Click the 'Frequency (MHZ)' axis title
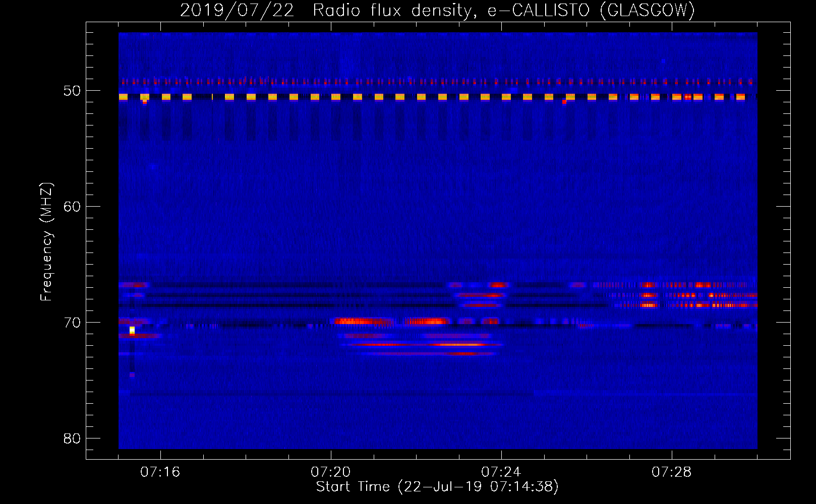This screenshot has width=816, height=504. [46, 242]
